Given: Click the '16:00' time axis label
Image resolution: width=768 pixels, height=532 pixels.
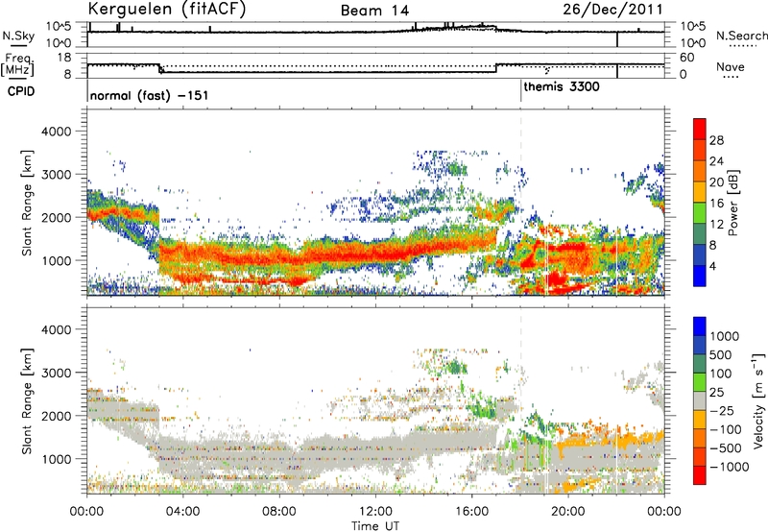Looking at the screenshot, I should (471, 512).
